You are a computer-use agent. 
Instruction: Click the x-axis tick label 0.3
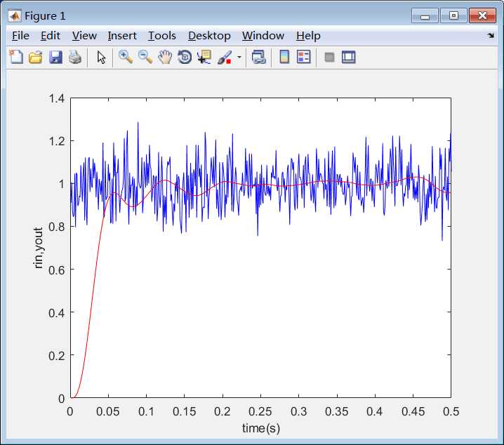(x=298, y=411)
